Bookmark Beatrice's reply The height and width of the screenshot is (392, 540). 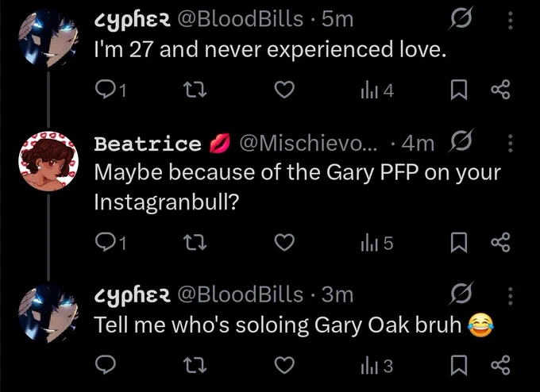(x=459, y=242)
